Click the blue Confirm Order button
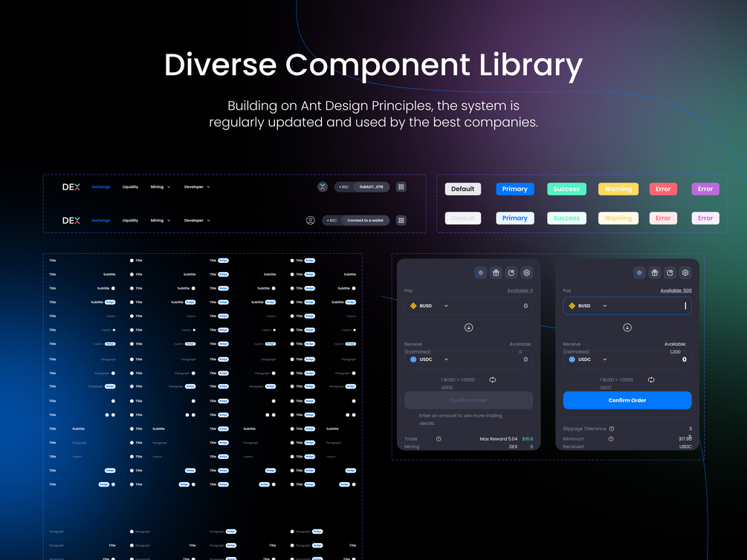This screenshot has width=747, height=560. pyautogui.click(x=627, y=400)
